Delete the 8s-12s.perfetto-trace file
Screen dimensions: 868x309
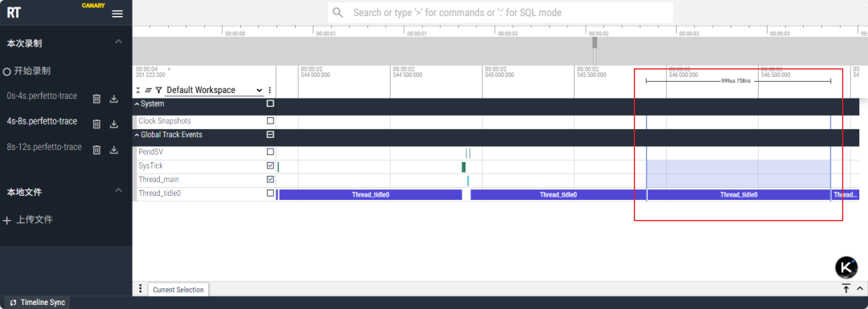[96, 150]
